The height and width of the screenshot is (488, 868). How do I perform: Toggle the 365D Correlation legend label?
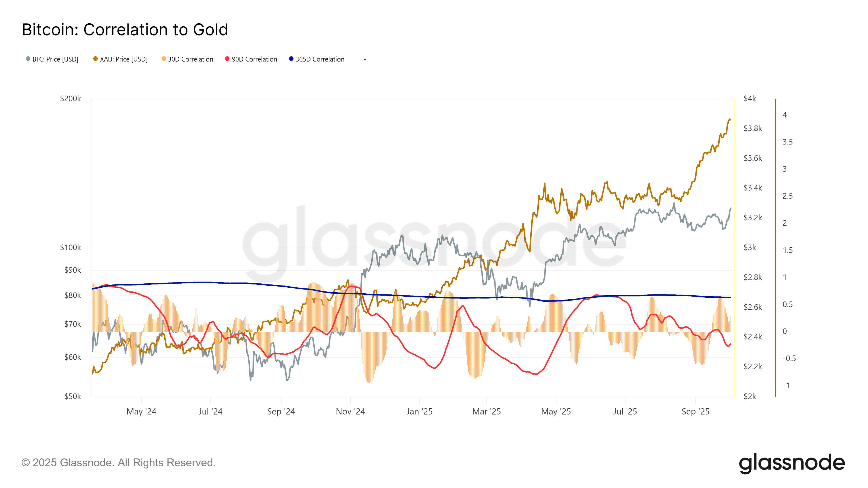(320, 59)
